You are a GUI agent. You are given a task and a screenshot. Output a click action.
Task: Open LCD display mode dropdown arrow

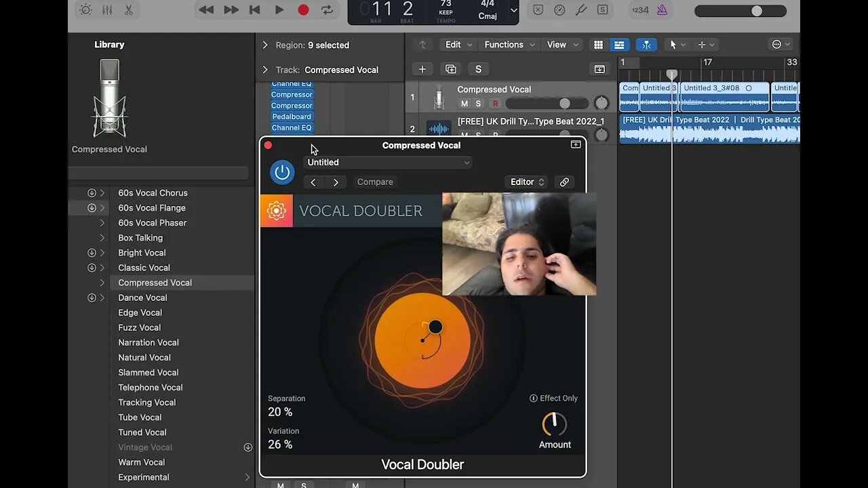pyautogui.click(x=513, y=10)
